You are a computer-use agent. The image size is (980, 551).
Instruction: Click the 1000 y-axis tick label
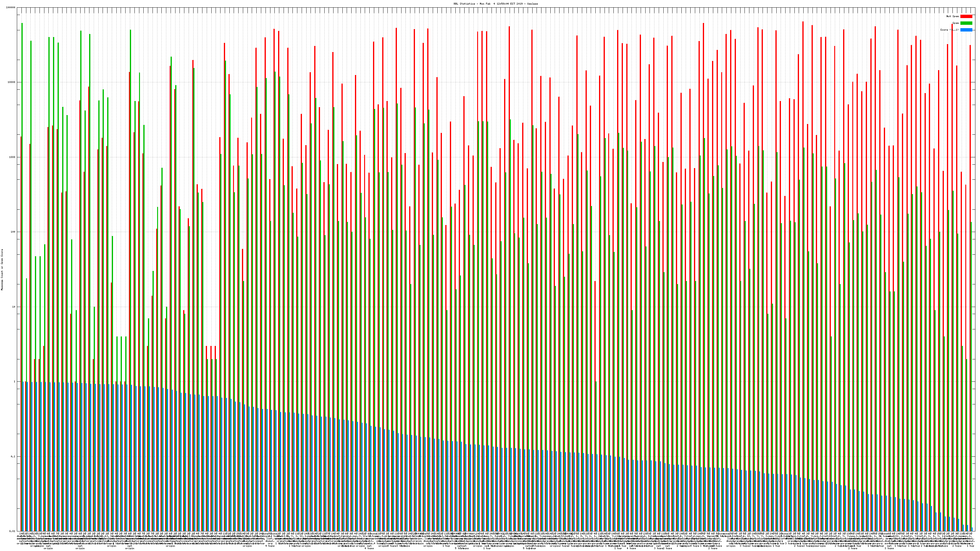click(13, 157)
